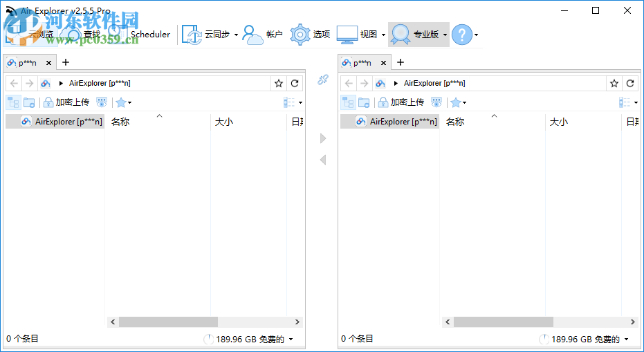Image resolution: width=644 pixels, height=352 pixels.
Task: Toggle 加密上传 encrypted upload in right pane
Action: (x=401, y=102)
